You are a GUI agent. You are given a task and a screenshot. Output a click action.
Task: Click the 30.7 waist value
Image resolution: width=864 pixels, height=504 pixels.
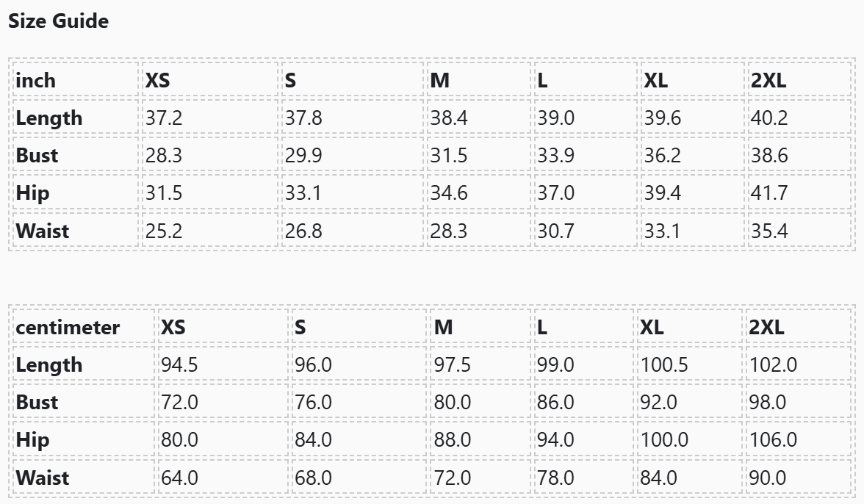tap(555, 231)
